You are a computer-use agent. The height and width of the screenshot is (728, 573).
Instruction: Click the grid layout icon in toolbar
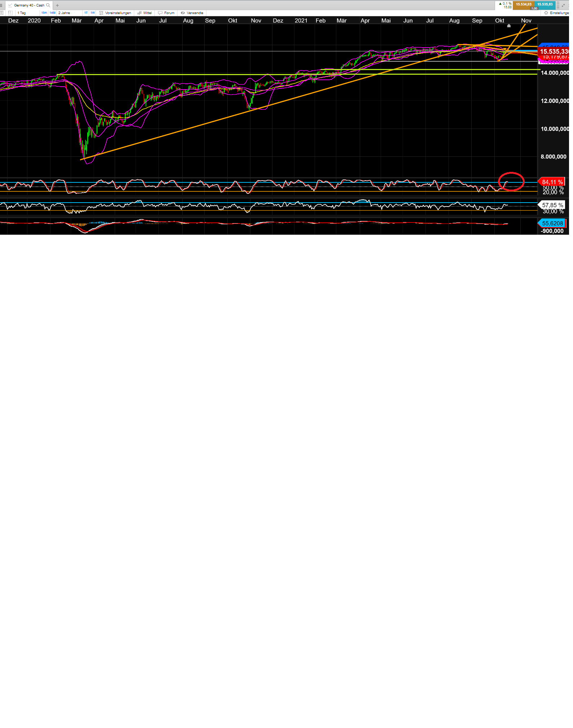tap(10, 13)
